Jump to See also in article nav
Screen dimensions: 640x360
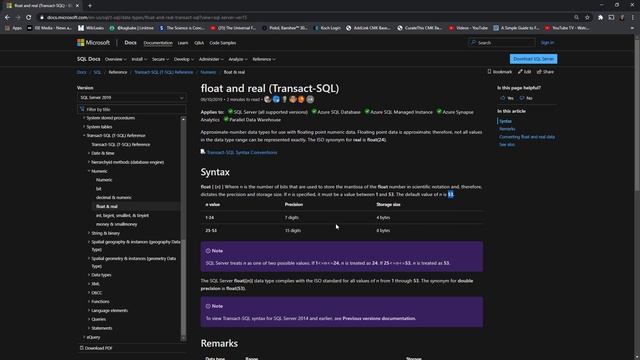(x=507, y=144)
